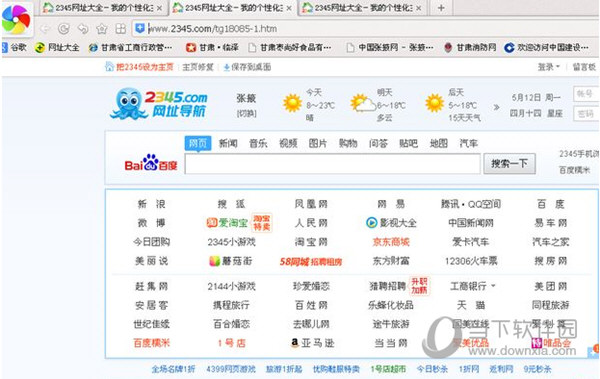Click the day-after sunny weather icon
The height and width of the screenshot is (379, 600).
pos(435,103)
